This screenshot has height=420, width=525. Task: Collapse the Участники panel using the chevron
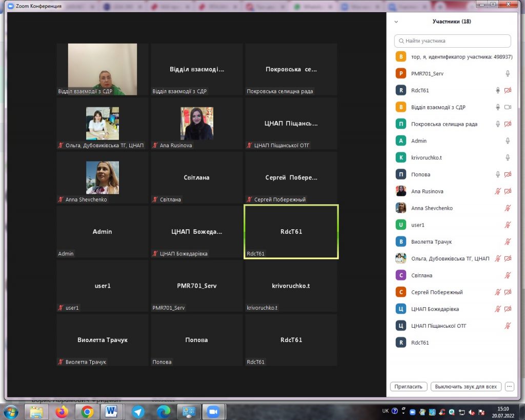pos(396,22)
